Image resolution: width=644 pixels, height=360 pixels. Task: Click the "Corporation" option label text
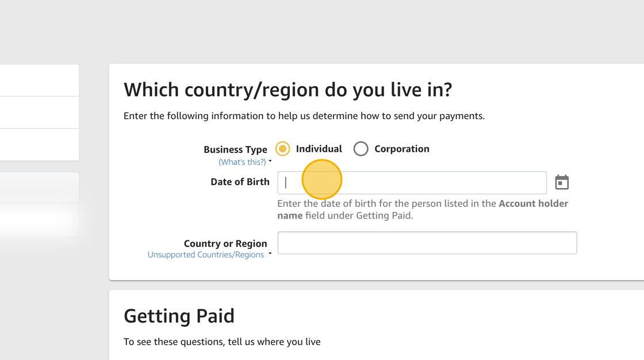(x=401, y=149)
